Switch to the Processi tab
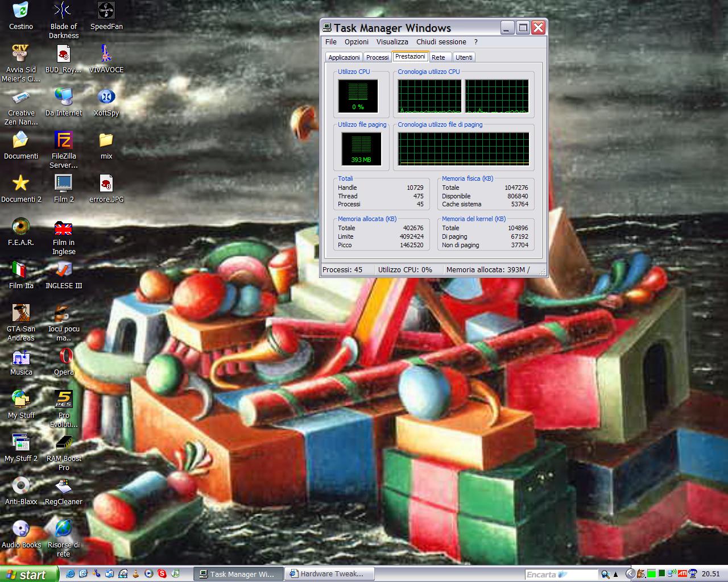This screenshot has width=728, height=582. click(377, 57)
